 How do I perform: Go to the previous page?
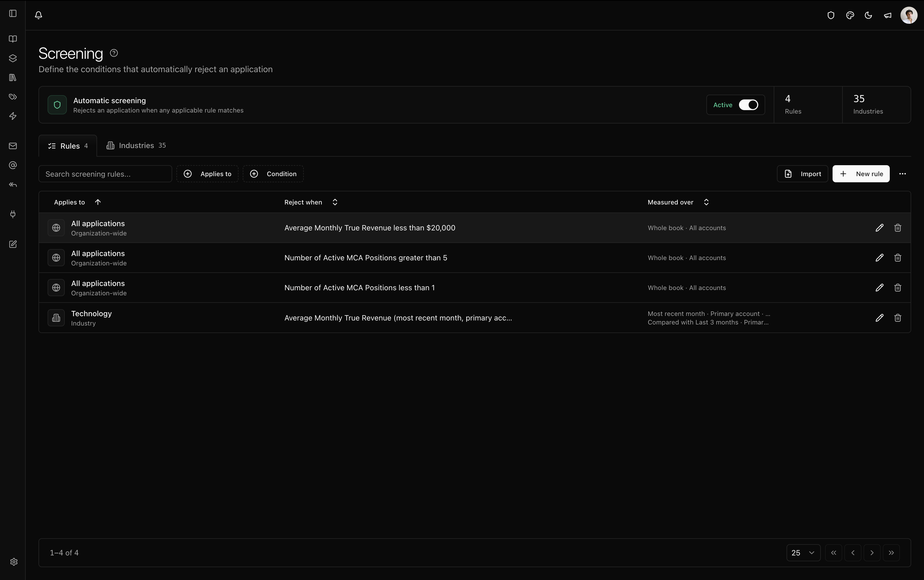pos(853,553)
